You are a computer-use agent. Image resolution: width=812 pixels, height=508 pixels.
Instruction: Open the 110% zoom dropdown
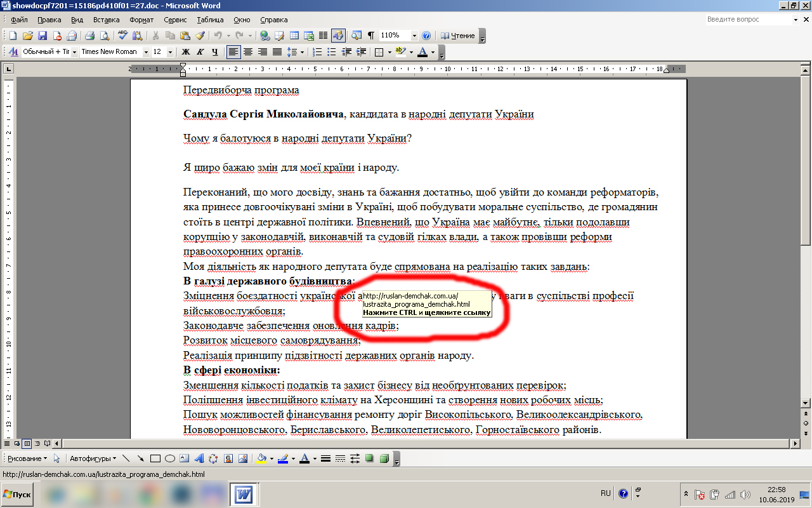click(415, 36)
